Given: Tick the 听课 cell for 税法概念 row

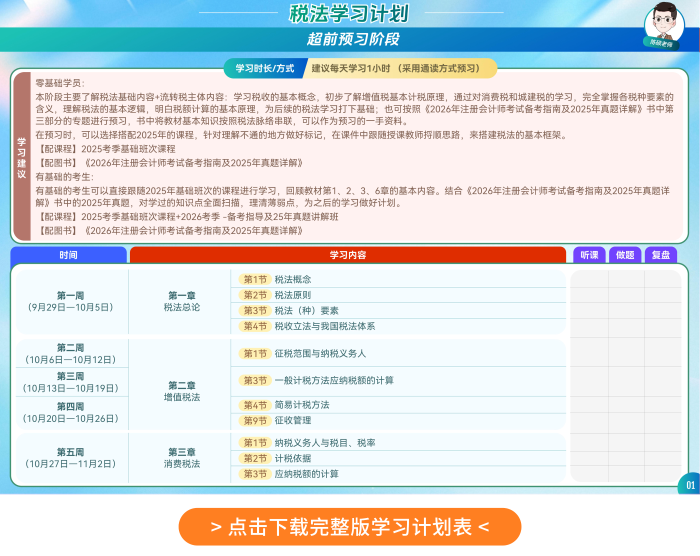Looking at the screenshot, I should (589, 279).
